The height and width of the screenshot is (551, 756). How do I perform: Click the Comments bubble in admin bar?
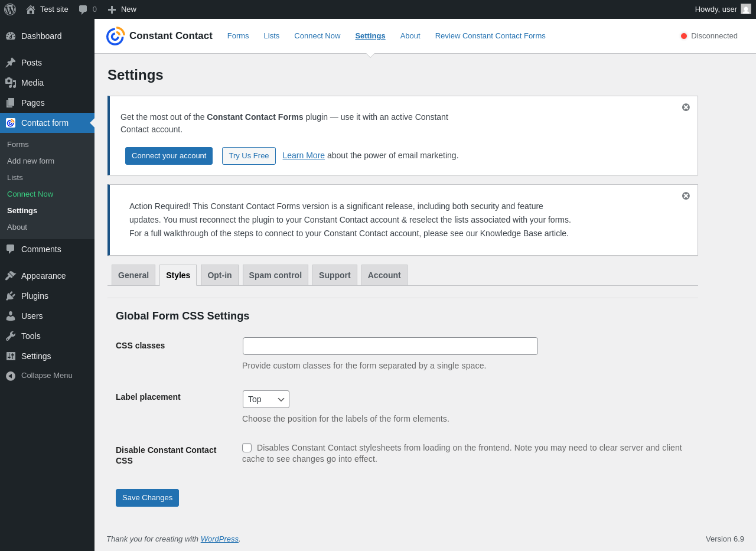(x=83, y=9)
